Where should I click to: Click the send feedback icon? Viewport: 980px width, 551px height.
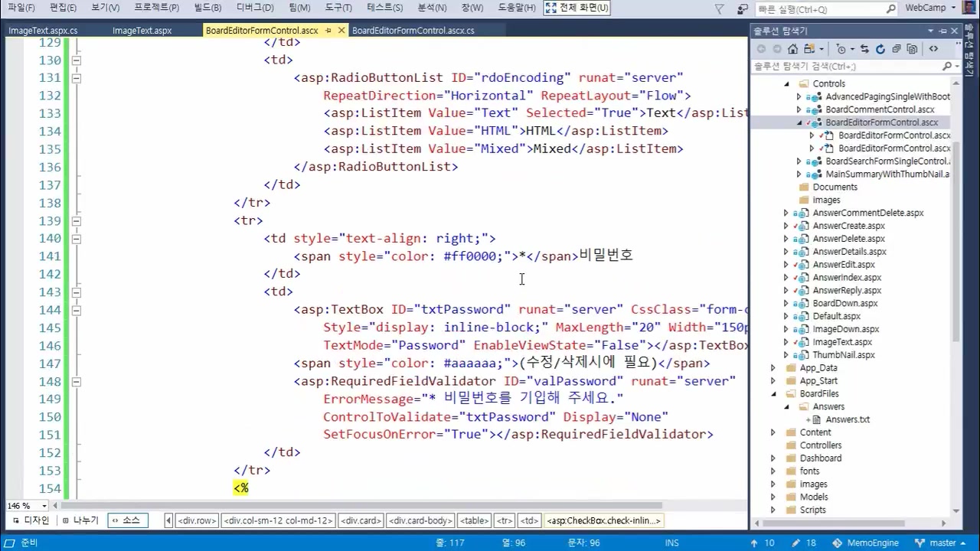tap(742, 8)
